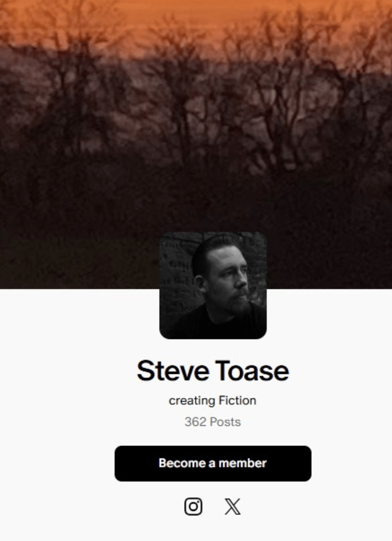
Task: Open the posts total label
Action: pos(213,422)
